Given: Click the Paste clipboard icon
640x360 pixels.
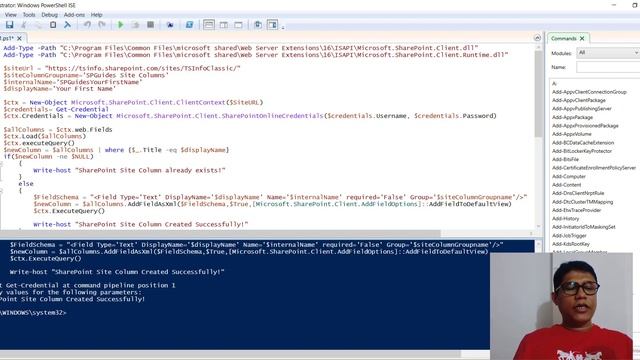Looking at the screenshot, I should coord(53,25).
